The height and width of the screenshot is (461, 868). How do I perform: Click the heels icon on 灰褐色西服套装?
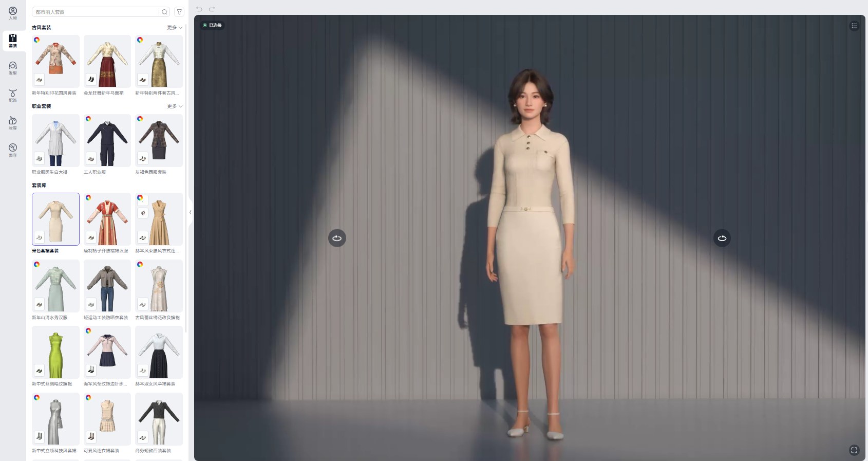coord(143,158)
